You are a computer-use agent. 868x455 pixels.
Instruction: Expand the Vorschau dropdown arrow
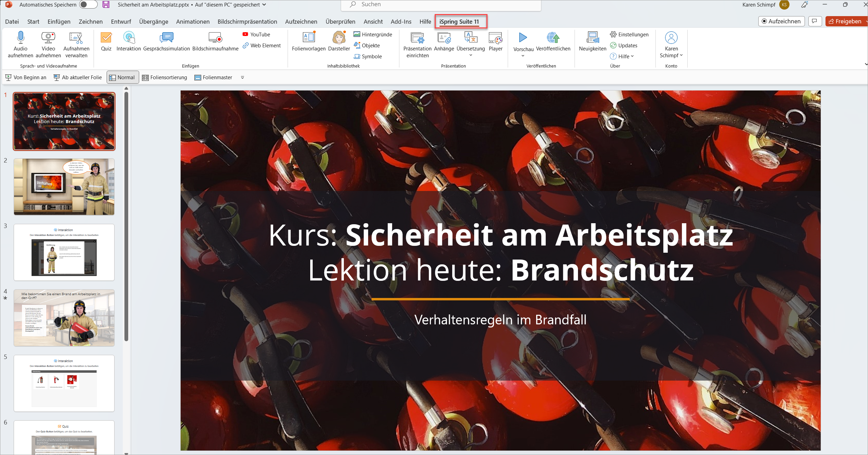pos(523,56)
